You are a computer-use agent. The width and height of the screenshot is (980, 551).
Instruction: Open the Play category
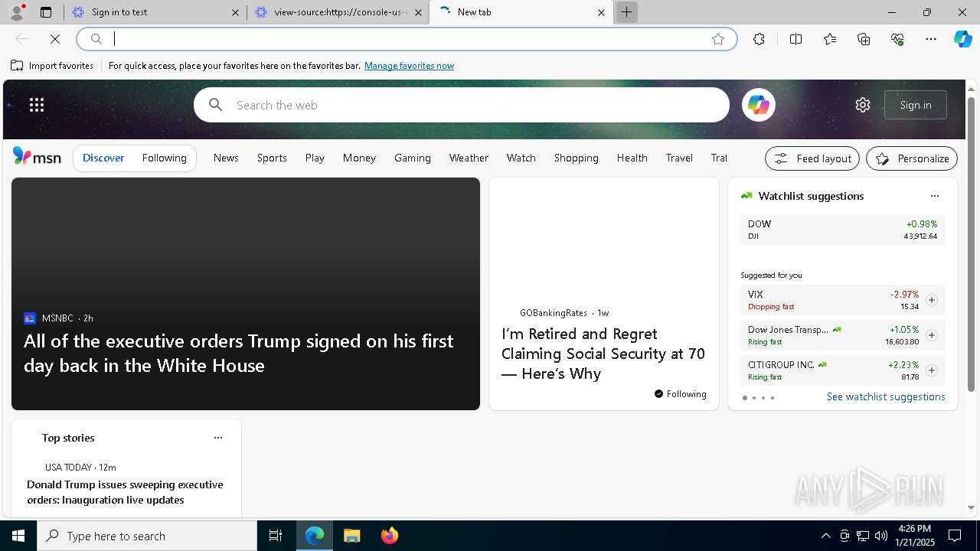(315, 158)
